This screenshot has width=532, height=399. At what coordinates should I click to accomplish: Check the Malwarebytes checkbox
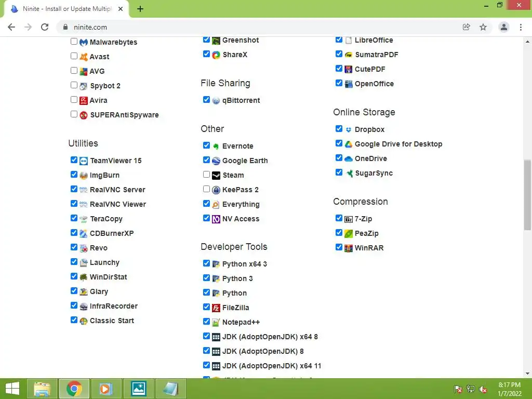click(x=74, y=42)
